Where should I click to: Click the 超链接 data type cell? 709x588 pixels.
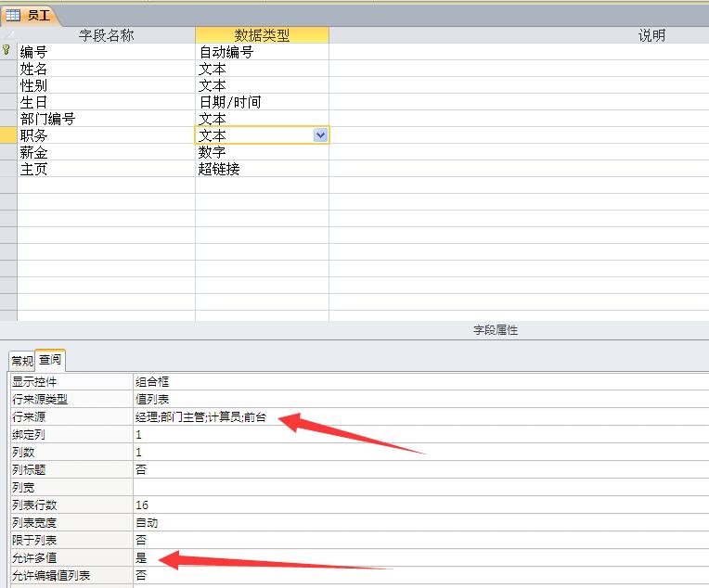[x=263, y=169]
